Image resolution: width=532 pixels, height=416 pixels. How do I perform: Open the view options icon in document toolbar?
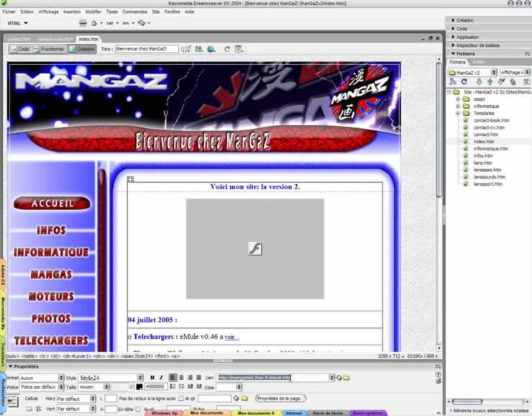pyautogui.click(x=239, y=49)
